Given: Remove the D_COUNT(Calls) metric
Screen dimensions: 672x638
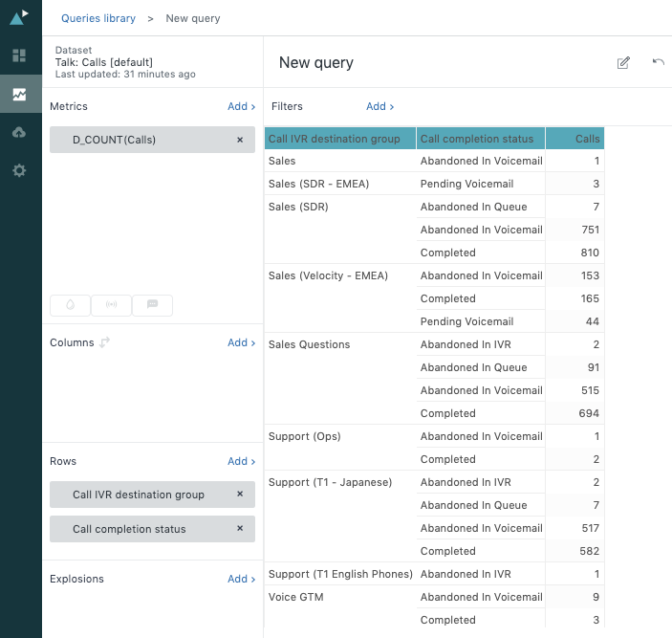Looking at the screenshot, I should (240, 140).
